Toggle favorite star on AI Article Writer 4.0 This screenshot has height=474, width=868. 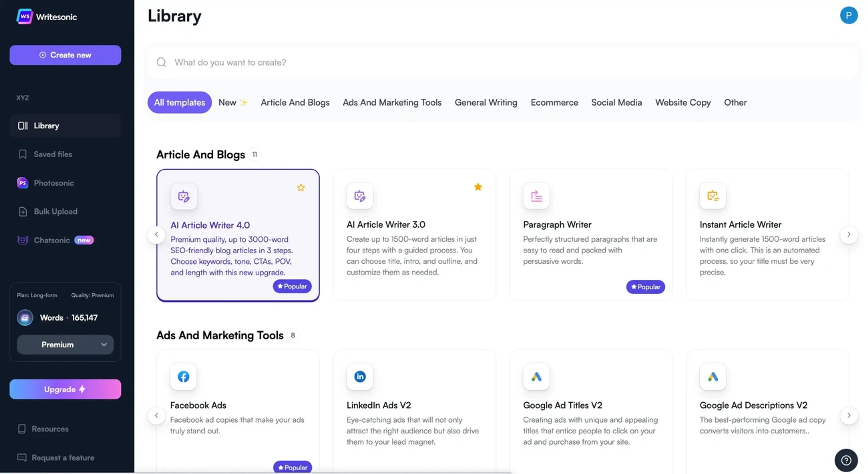point(301,188)
